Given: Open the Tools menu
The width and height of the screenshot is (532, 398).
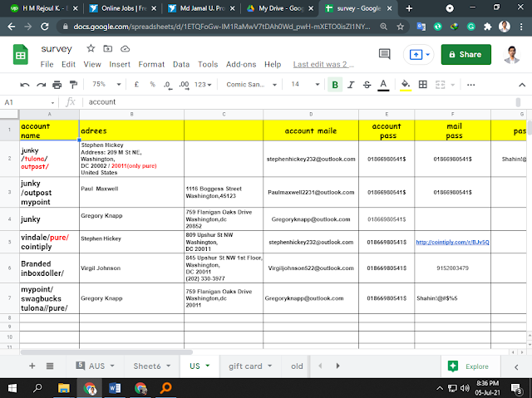Looking at the screenshot, I should point(208,65).
